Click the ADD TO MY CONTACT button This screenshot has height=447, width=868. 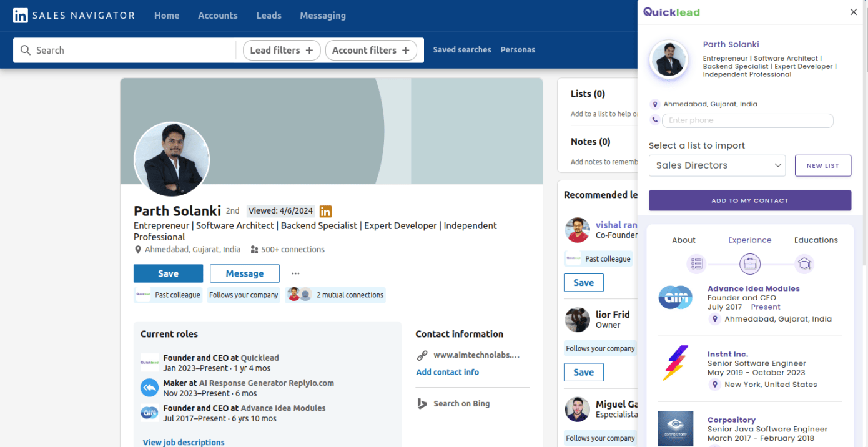[749, 200]
